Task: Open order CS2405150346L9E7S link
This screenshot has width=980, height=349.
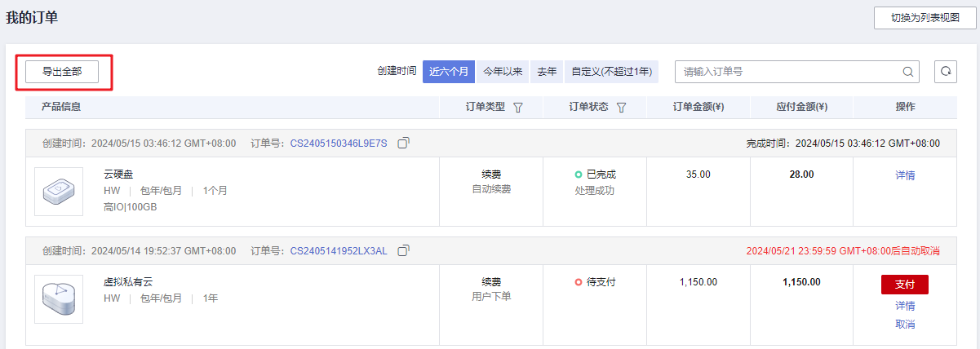Action: (339, 144)
